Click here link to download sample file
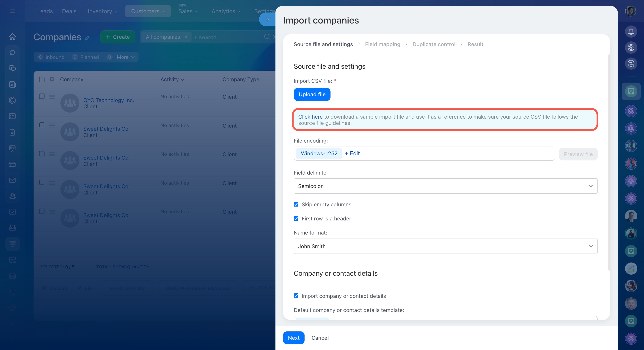Image resolution: width=644 pixels, height=350 pixels. click(x=310, y=117)
